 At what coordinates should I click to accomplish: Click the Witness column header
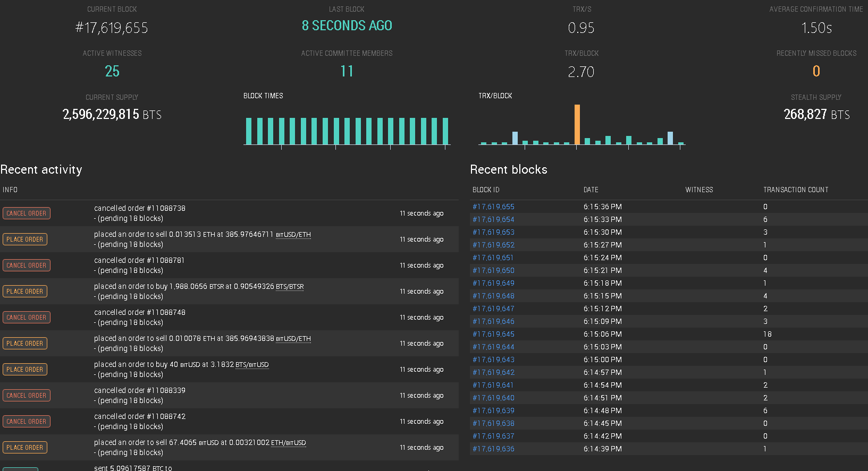point(699,190)
